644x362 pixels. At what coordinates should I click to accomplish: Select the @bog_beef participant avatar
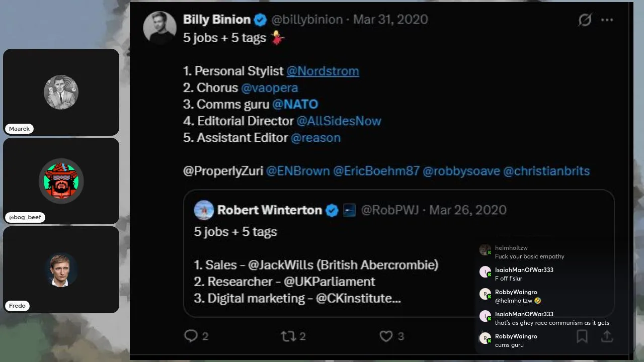(61, 181)
